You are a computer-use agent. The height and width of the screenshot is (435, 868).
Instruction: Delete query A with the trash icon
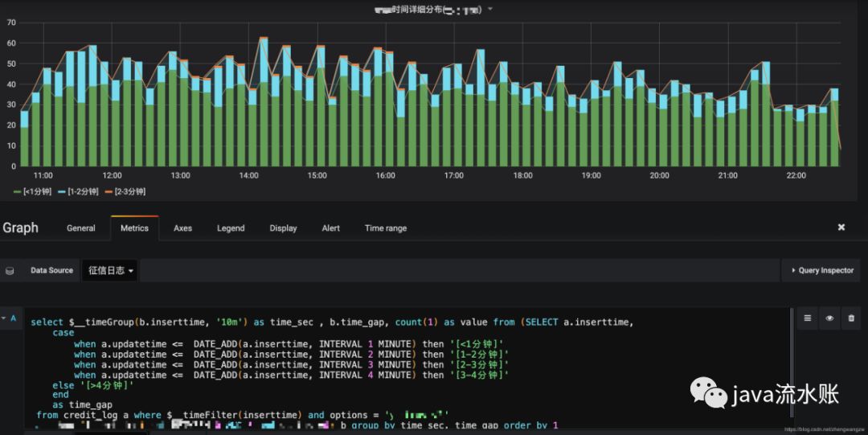coord(850,318)
